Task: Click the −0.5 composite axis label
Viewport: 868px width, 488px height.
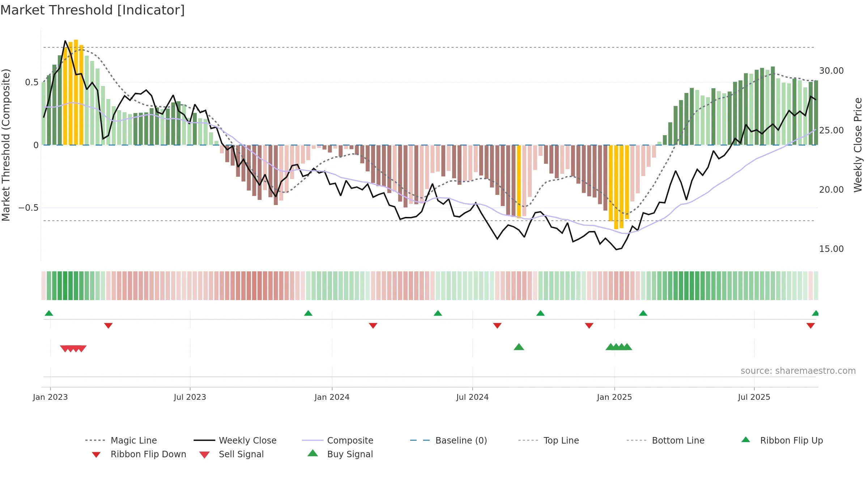Action: click(x=28, y=208)
